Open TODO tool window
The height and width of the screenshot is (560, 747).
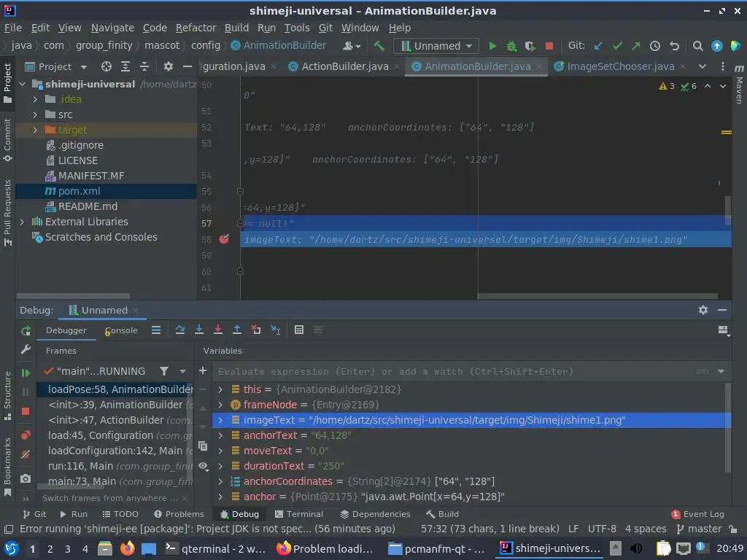click(120, 514)
